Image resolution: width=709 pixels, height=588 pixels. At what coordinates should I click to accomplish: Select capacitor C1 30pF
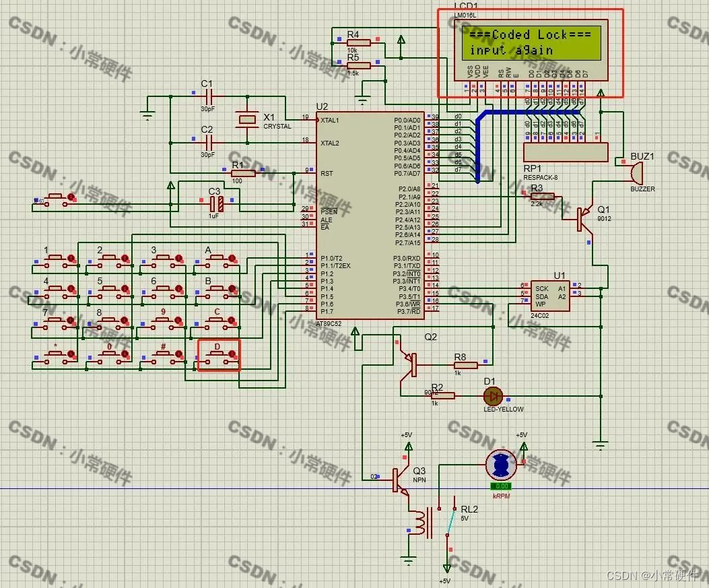[x=209, y=96]
